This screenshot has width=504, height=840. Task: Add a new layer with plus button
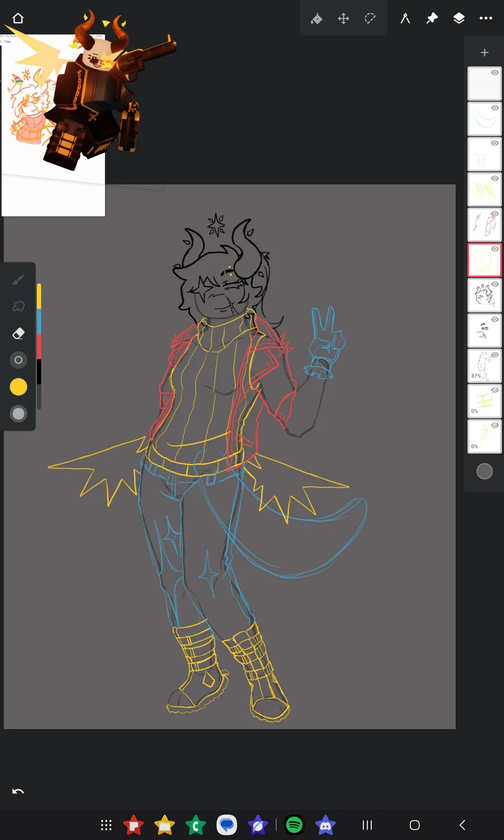(484, 53)
